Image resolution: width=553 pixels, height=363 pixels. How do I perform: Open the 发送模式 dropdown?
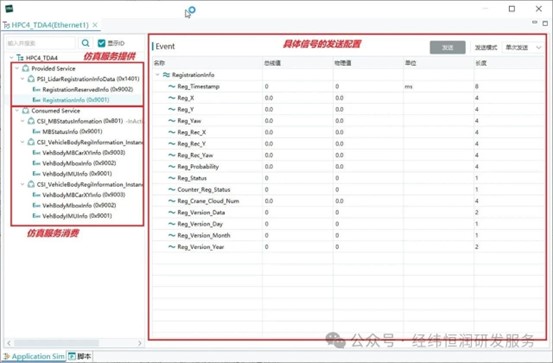coord(523,47)
